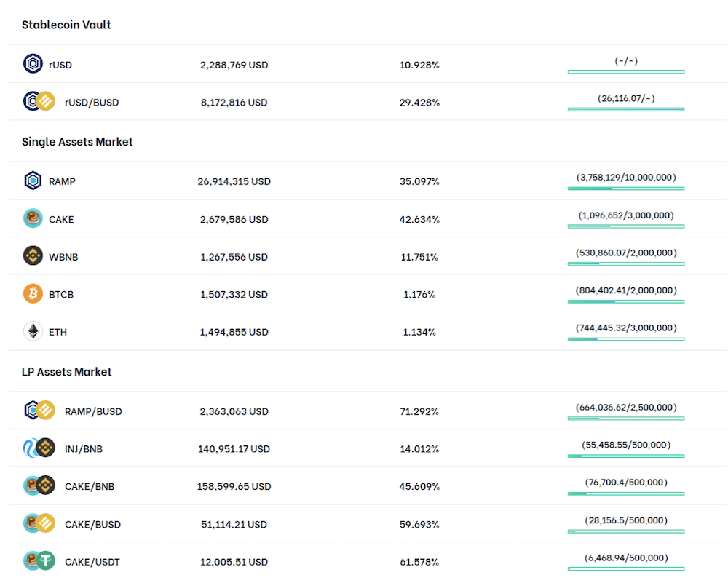Click the CAKE/BUSD pair icon
Image resolution: width=728 pixels, height=583 pixels.
coord(39,523)
